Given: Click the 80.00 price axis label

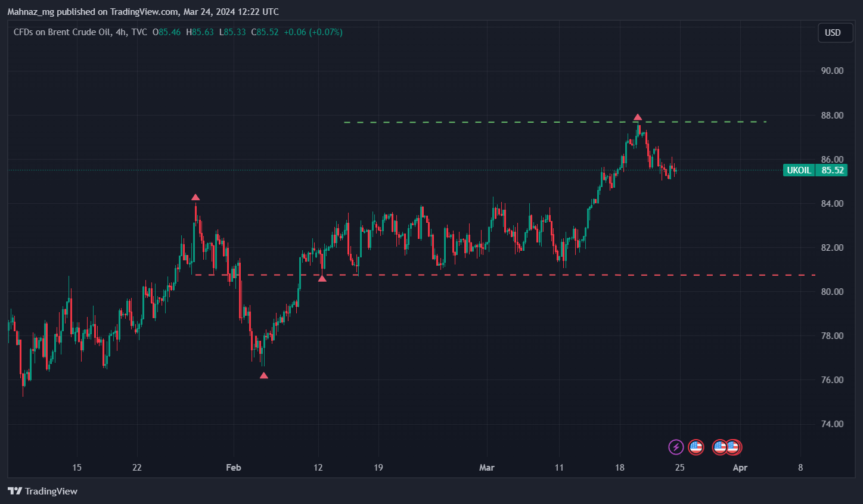Looking at the screenshot, I should point(832,292).
